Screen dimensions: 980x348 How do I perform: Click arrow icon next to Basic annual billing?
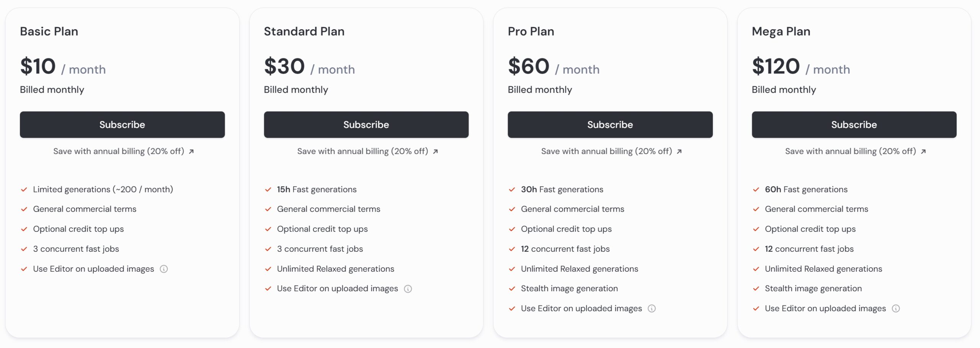point(191,152)
